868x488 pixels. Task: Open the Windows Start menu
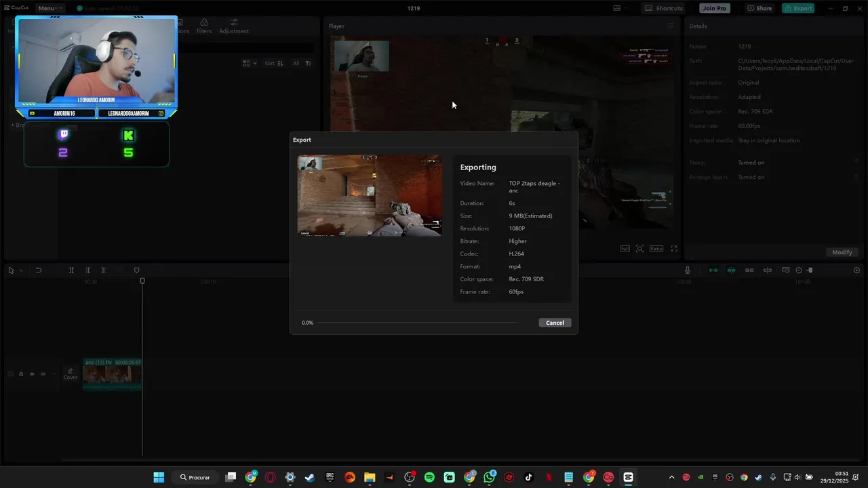(x=159, y=477)
